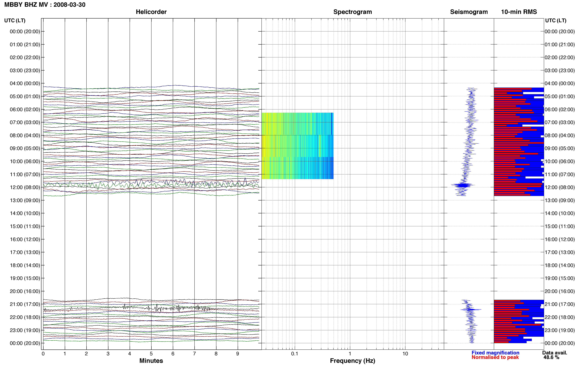
Task: Click left-axis time label 04:00 (00:00)
Action: coord(25,83)
